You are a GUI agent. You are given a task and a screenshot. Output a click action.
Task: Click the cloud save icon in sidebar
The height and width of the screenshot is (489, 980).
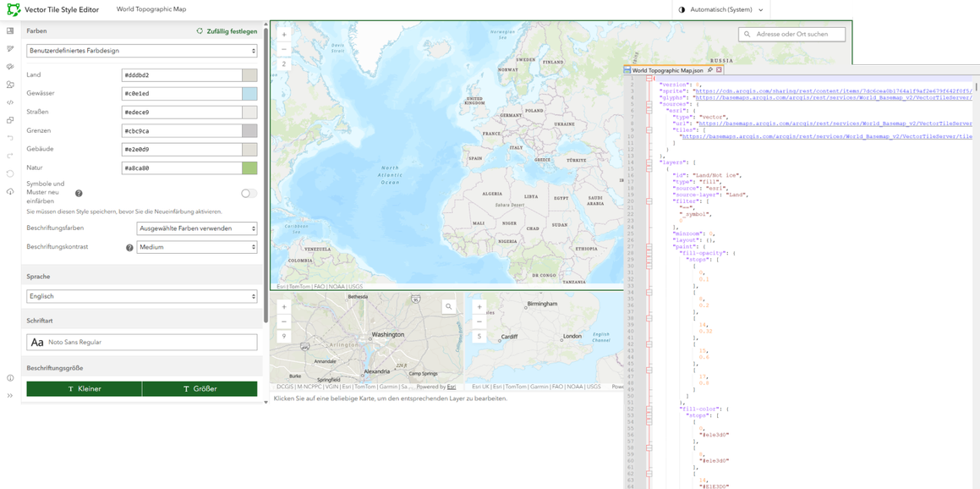(10, 191)
